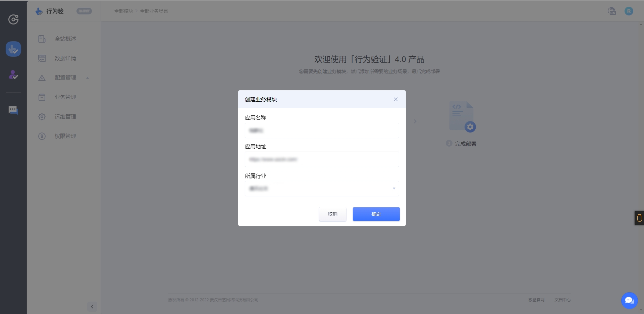Click the 运维管理 gear icon
This screenshot has width=644, height=314.
point(42,117)
